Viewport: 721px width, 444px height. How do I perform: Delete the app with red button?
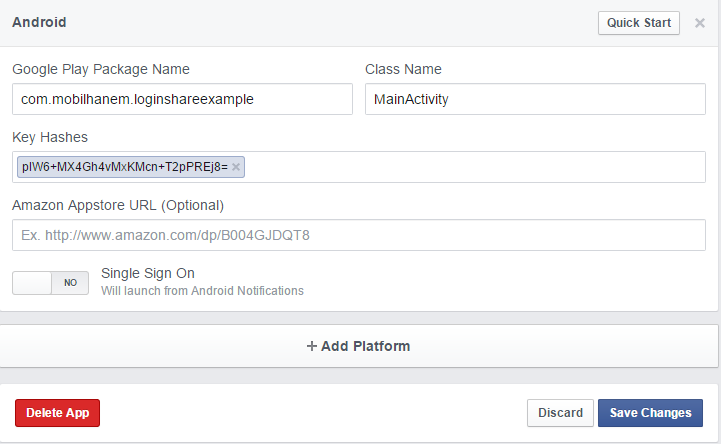(57, 413)
